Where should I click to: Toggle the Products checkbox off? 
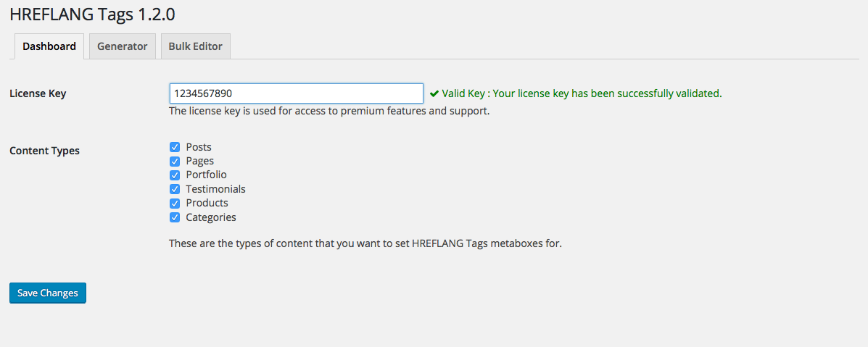(x=175, y=204)
